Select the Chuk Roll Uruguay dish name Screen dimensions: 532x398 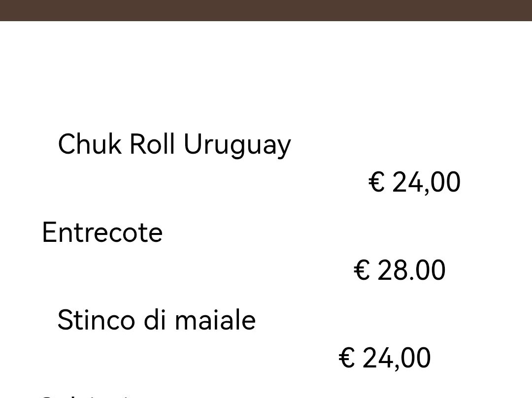point(174,145)
